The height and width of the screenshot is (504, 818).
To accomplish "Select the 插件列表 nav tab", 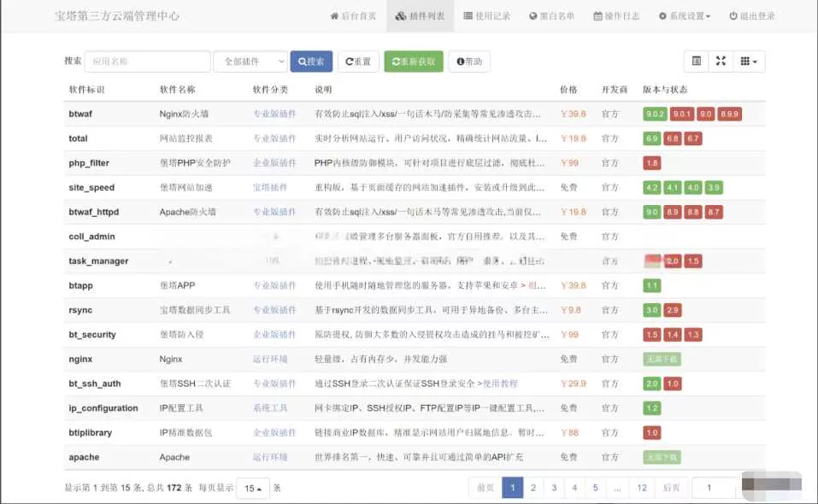I will point(420,16).
